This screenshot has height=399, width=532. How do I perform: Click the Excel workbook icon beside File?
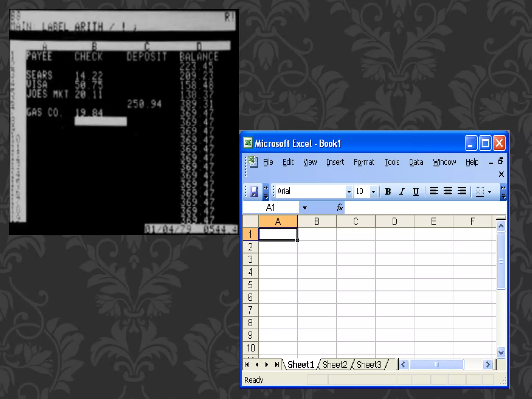point(253,162)
